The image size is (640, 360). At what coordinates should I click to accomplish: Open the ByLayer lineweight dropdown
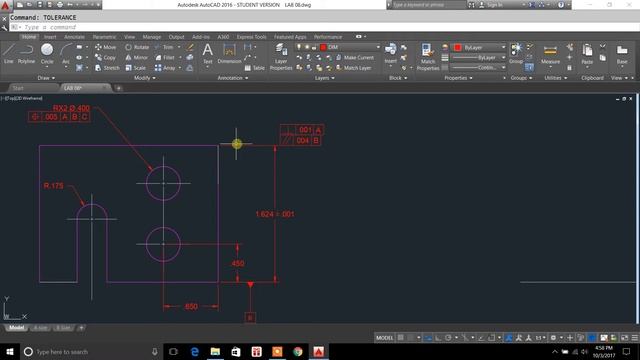pos(479,58)
